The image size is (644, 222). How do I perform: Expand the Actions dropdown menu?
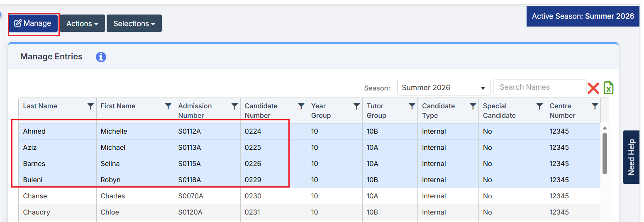pos(82,24)
